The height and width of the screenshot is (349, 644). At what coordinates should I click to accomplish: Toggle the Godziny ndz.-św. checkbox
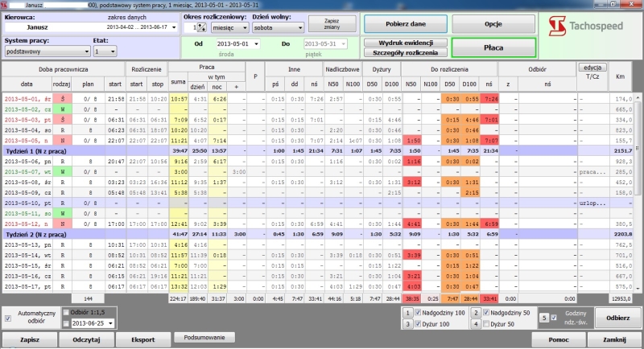tap(554, 318)
